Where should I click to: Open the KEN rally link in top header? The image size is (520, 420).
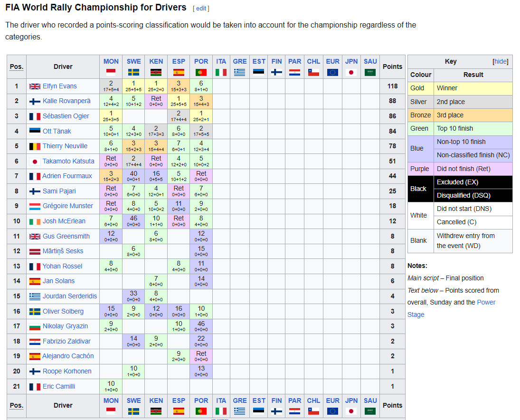click(x=156, y=61)
